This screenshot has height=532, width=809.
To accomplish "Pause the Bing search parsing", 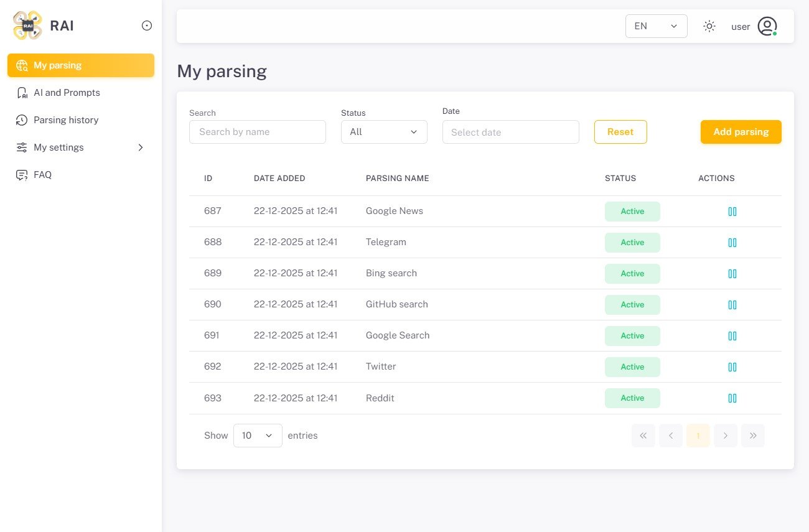I will coord(732,274).
